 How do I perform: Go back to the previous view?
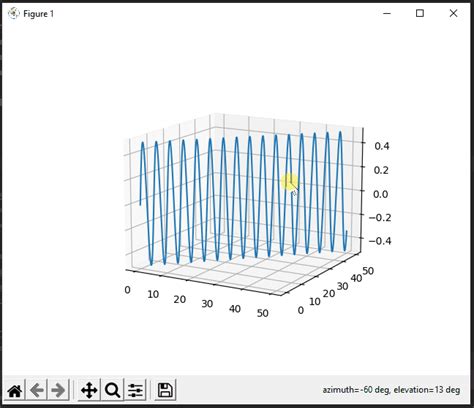pos(37,390)
